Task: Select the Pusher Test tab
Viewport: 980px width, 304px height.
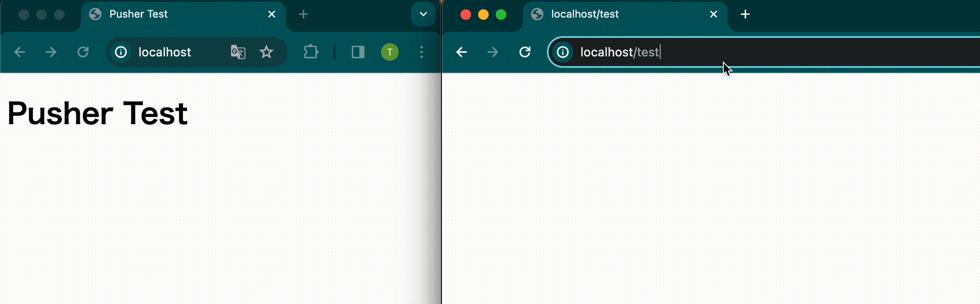Action: tap(183, 16)
